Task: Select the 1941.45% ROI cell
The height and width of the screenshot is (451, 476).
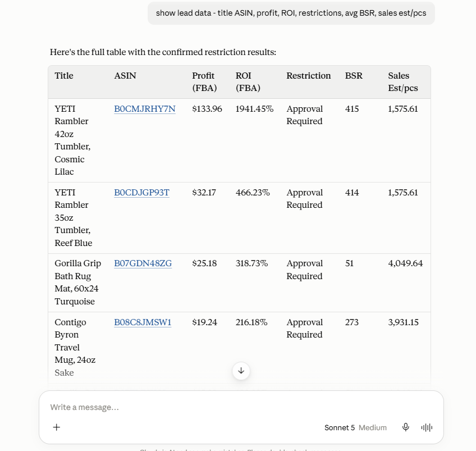Action: pos(254,109)
